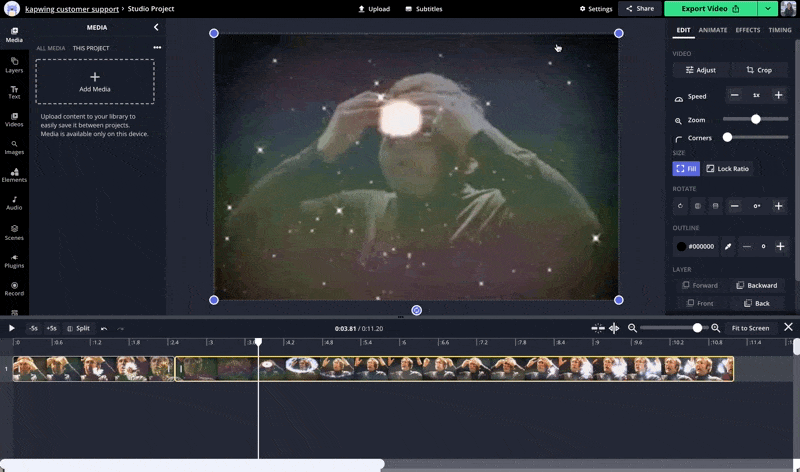Collapse the Media panel with the arrow
This screenshot has width=800, height=472.
click(156, 27)
